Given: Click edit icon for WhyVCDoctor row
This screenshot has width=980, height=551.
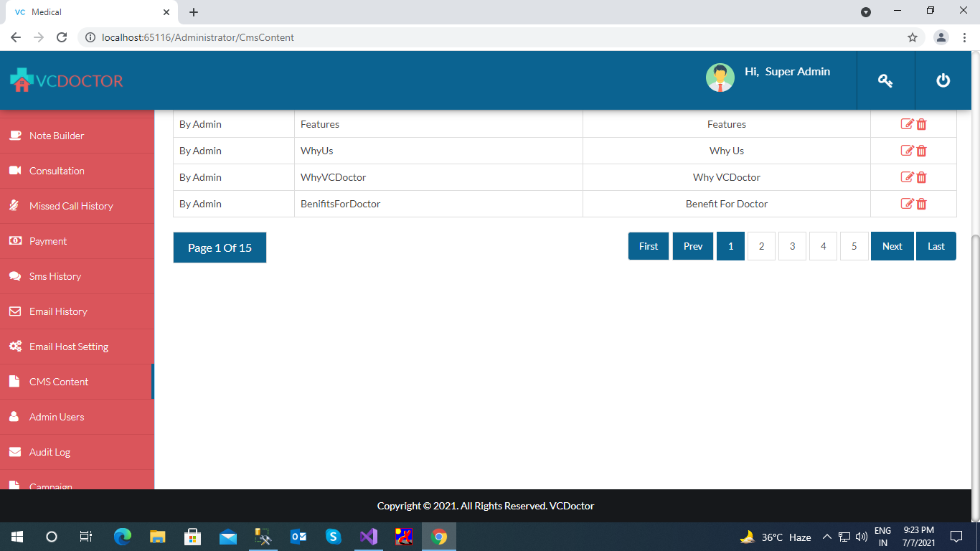Looking at the screenshot, I should pyautogui.click(x=907, y=177).
